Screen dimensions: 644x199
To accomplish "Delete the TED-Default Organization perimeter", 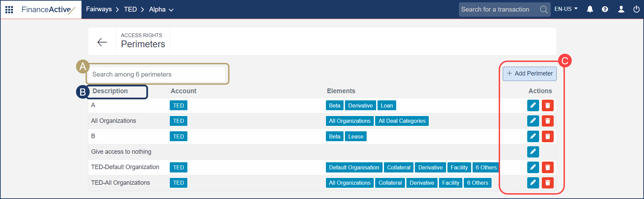I will 547,167.
